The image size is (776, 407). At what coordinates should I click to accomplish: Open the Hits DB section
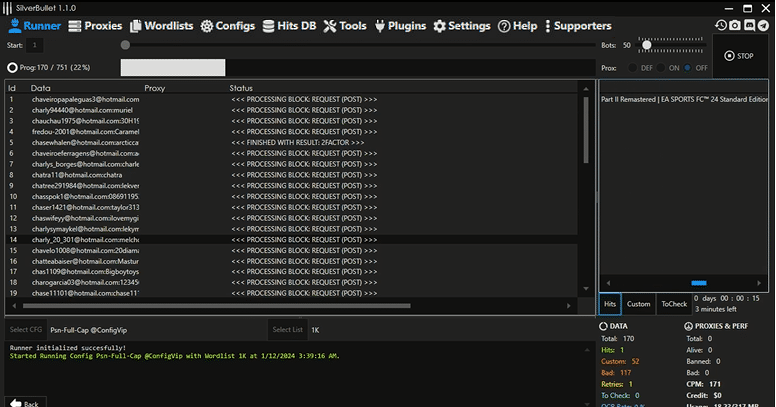(x=293, y=26)
